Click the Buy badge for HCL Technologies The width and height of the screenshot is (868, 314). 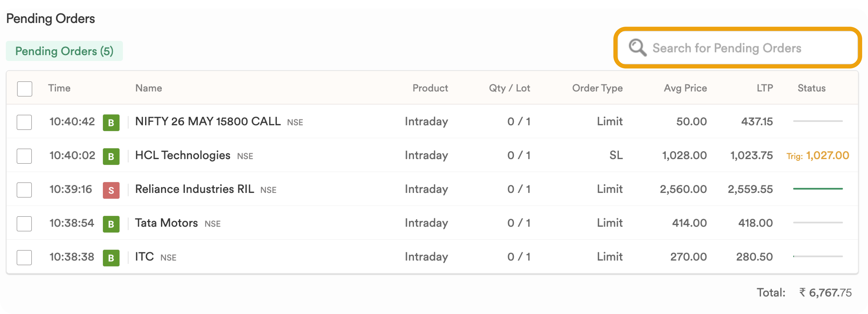111,157
